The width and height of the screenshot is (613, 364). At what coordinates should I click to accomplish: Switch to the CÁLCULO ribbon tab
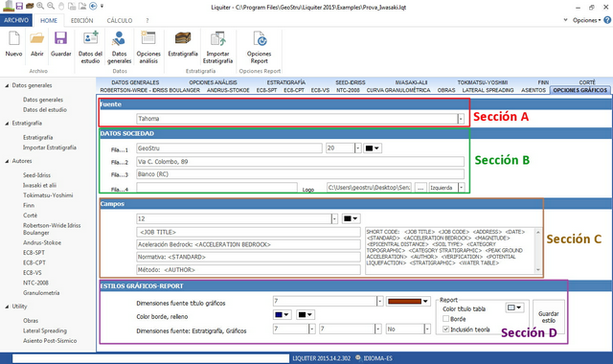[119, 20]
